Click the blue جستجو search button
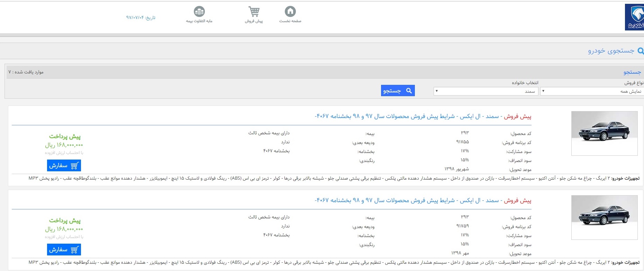The width and height of the screenshot is (644, 271). click(398, 91)
